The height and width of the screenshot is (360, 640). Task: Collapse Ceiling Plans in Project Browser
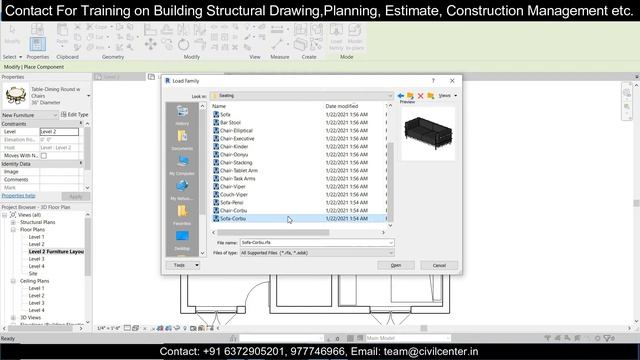[13, 281]
